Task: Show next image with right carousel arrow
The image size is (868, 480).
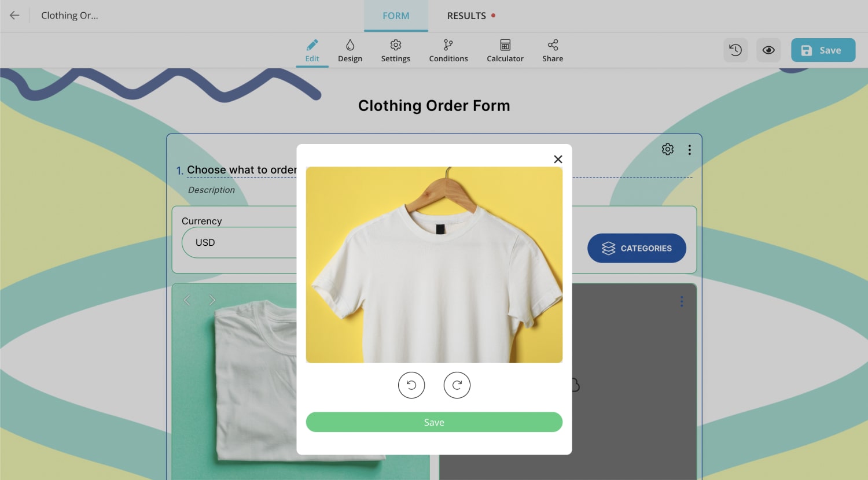Action: tap(212, 300)
